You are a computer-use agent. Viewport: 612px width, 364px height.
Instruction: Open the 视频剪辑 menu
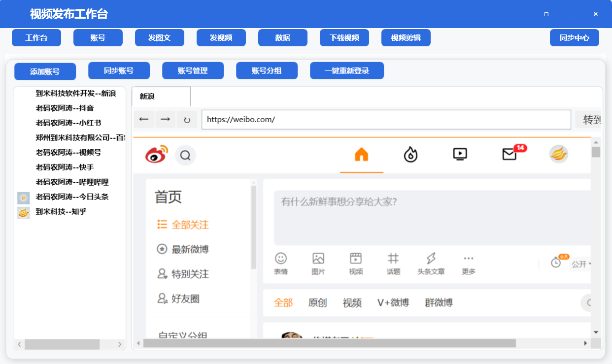[406, 37]
